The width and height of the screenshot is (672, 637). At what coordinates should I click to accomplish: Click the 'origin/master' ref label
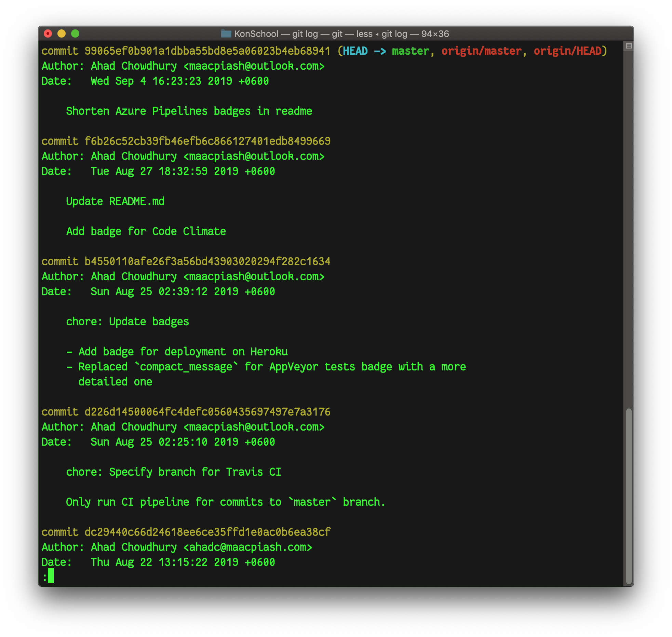(x=481, y=51)
